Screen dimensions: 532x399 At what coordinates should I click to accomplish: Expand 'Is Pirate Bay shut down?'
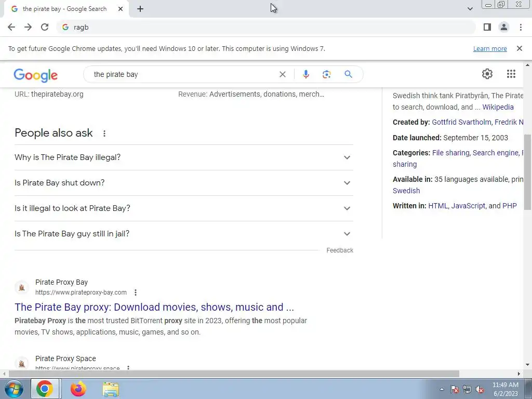coord(184,183)
